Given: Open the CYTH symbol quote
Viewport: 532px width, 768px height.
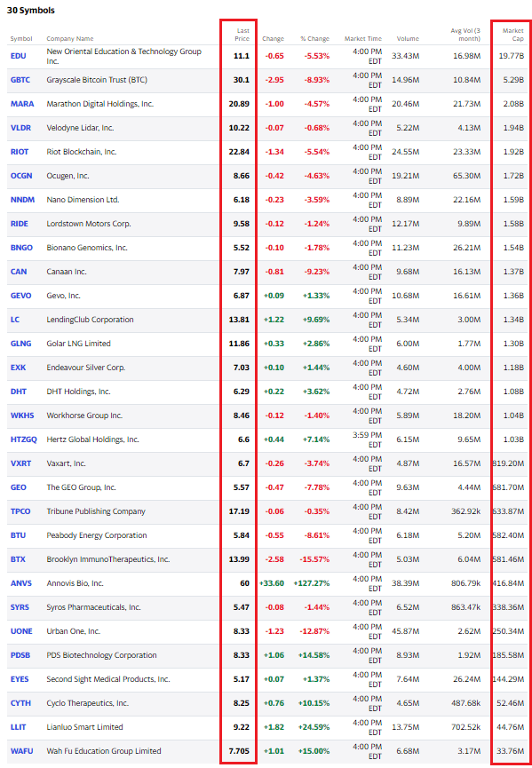Looking at the screenshot, I should point(20,704).
